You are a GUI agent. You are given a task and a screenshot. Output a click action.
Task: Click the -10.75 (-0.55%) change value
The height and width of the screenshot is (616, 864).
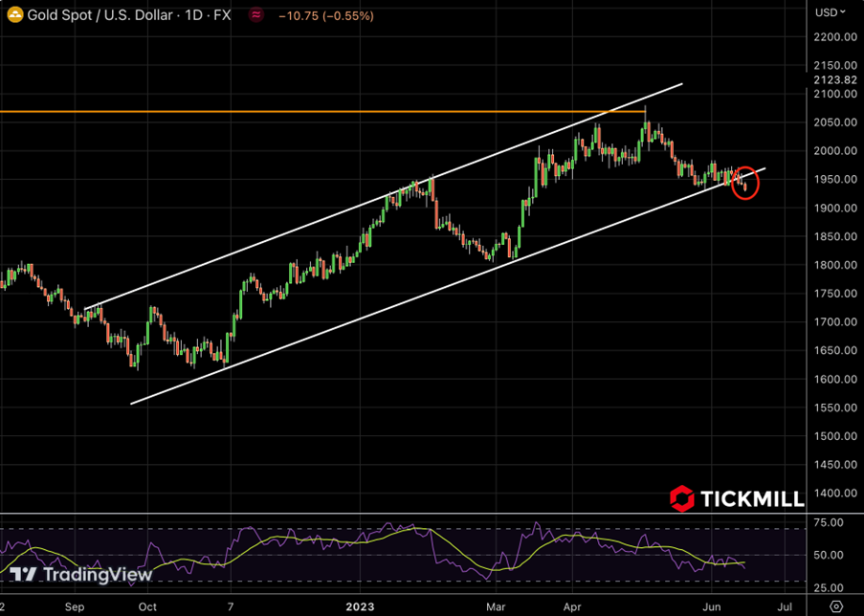326,16
